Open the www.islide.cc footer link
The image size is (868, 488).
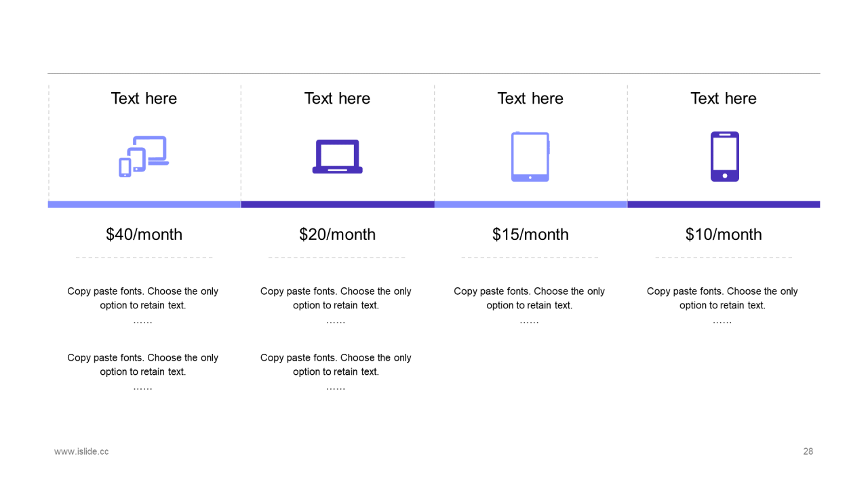coord(81,451)
